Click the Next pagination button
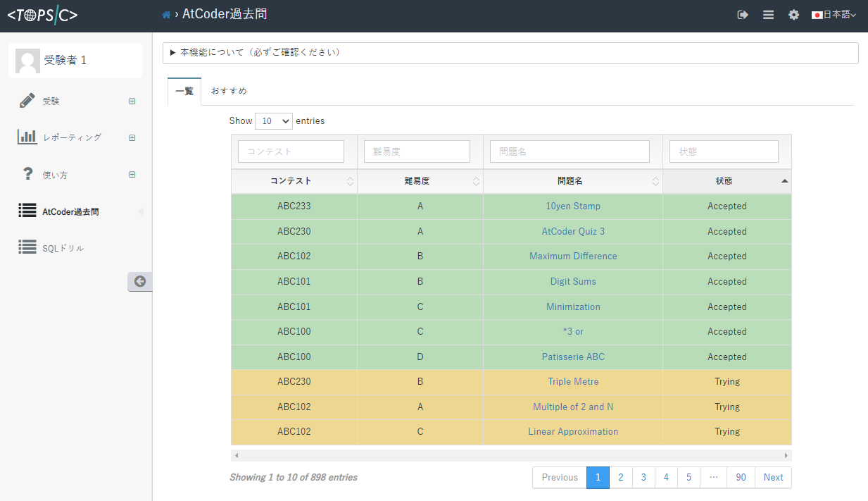 pyautogui.click(x=773, y=477)
